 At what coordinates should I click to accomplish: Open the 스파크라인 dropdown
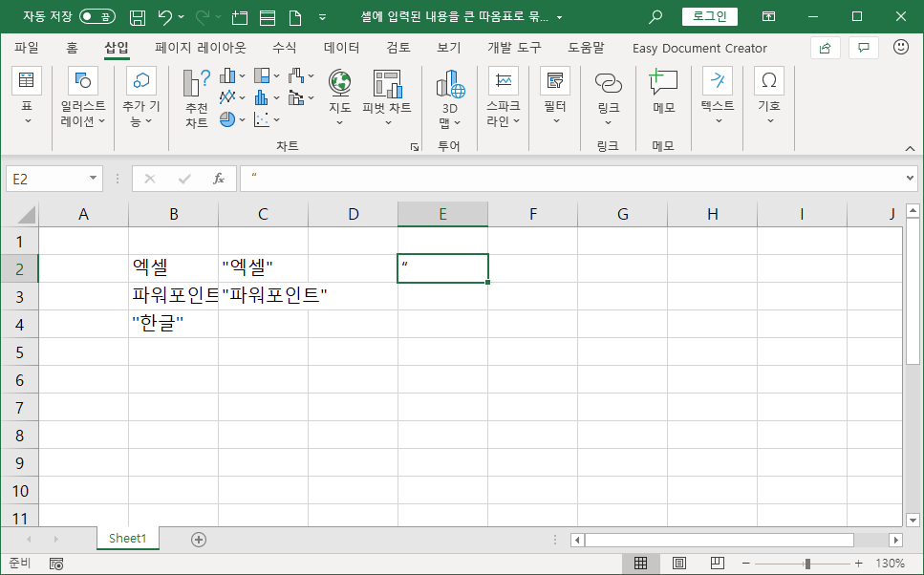point(504,96)
